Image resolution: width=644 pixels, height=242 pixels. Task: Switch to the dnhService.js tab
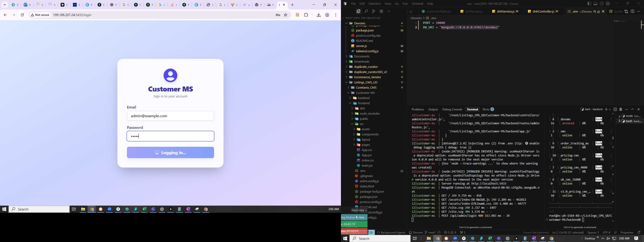click(507, 12)
